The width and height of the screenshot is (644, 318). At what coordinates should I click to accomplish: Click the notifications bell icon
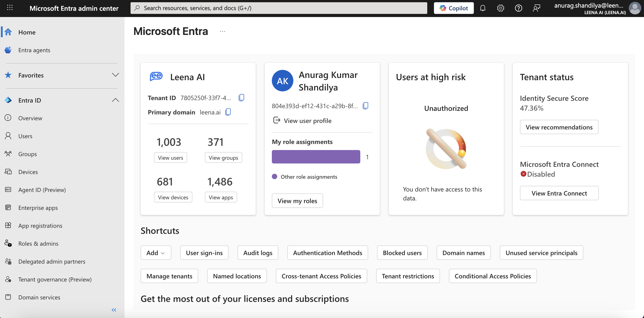click(x=483, y=8)
